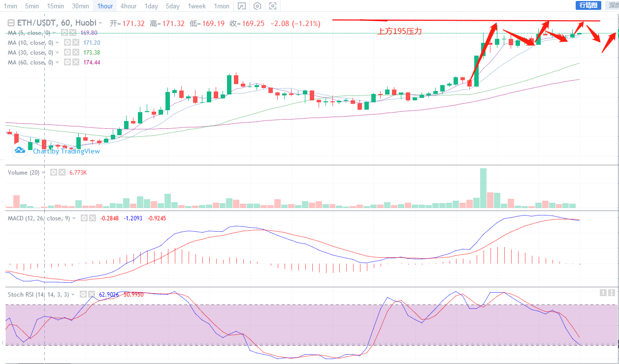
Task: Click MA 60 value 174.44
Action: coord(92,62)
